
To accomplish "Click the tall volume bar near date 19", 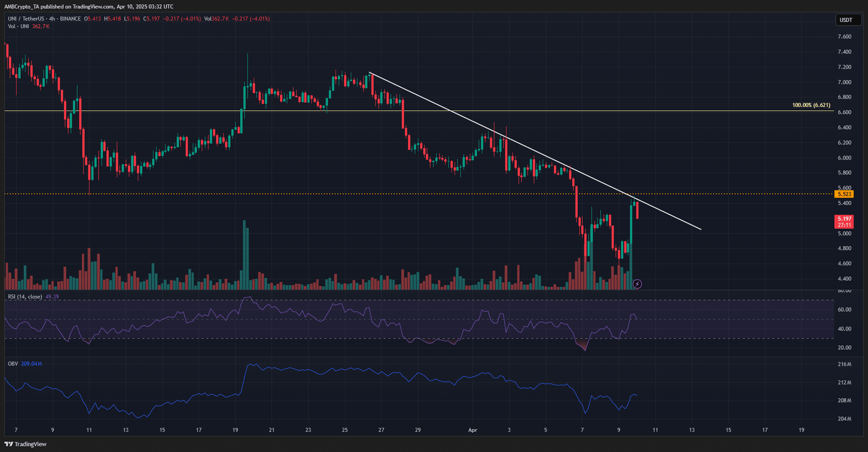I will [244, 255].
